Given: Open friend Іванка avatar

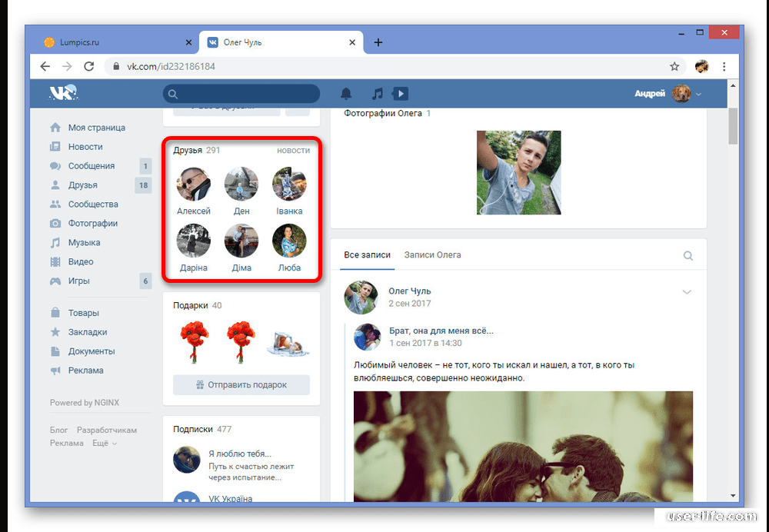Looking at the screenshot, I should click(289, 185).
